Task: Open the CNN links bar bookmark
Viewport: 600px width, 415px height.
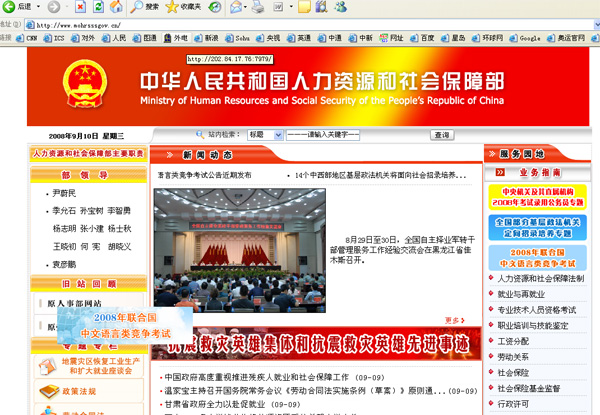Action: click(27, 38)
